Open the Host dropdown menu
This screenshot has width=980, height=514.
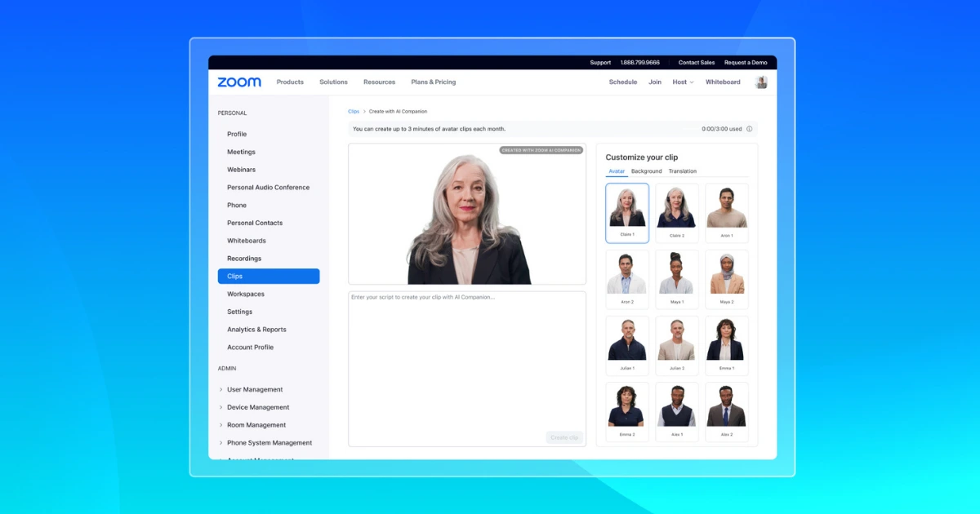683,82
